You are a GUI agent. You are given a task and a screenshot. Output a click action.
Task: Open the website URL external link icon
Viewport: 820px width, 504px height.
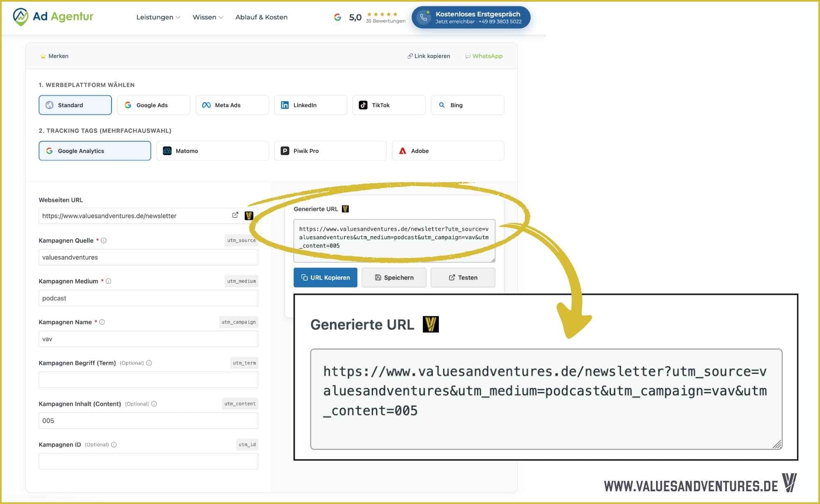[235, 215]
